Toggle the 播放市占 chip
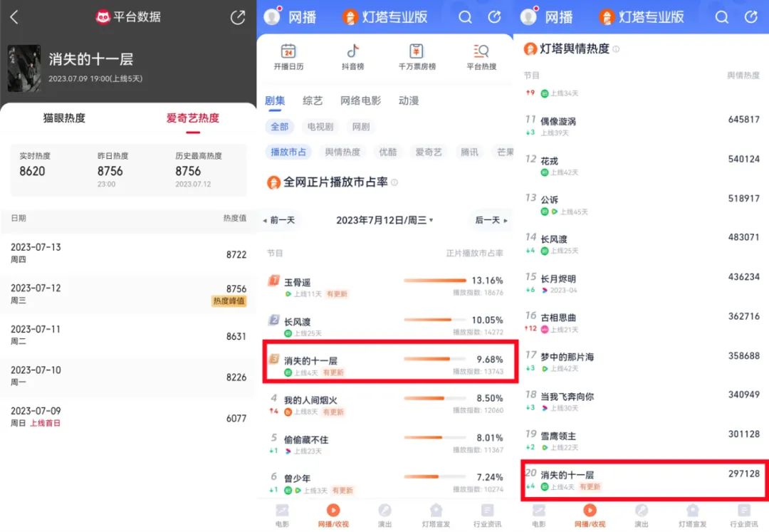 (288, 152)
